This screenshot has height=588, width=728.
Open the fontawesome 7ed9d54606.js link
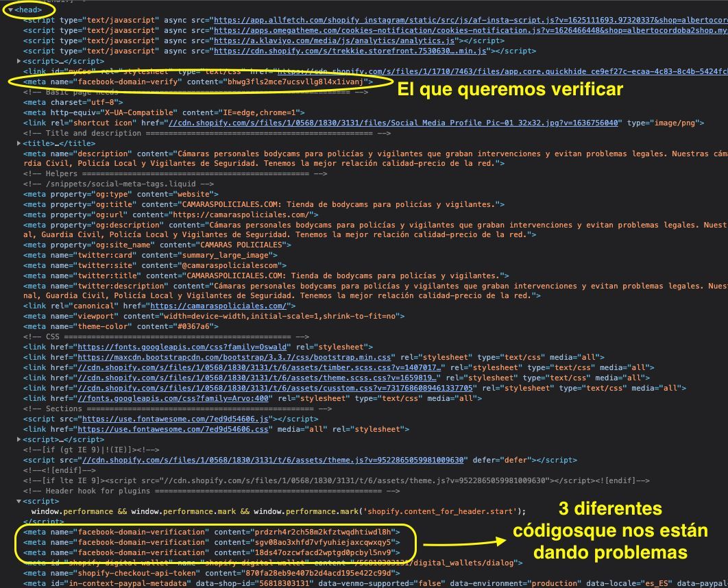pyautogui.click(x=175, y=419)
